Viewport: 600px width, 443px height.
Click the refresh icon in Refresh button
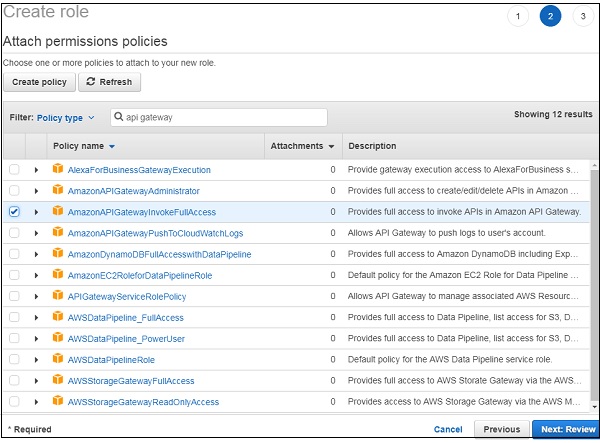[91, 82]
